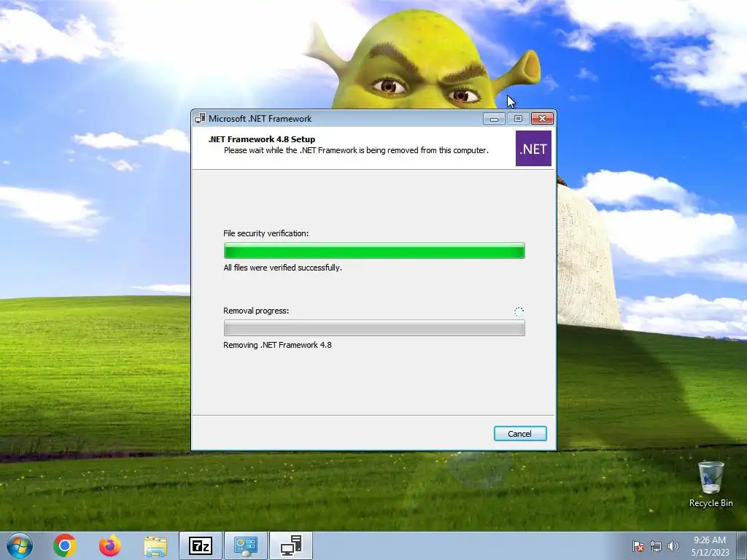Click 'All files were verified successfully.' text
The height and width of the screenshot is (560, 747).
282,268
